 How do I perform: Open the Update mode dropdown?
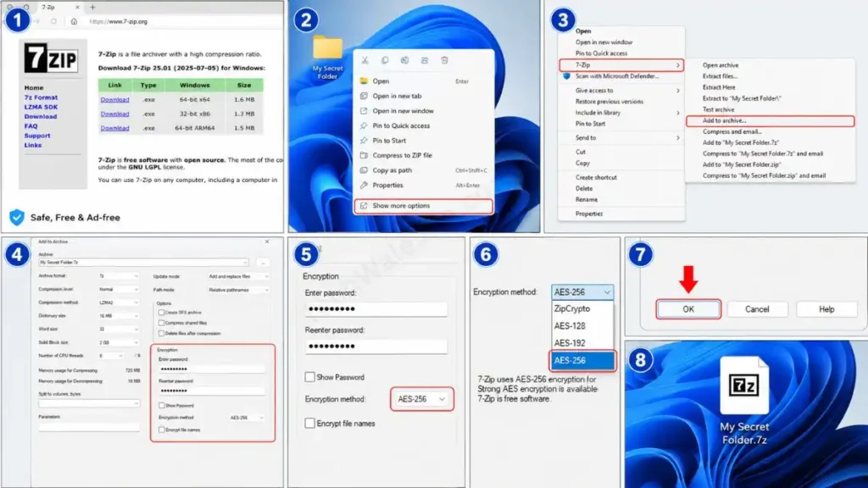tap(238, 276)
